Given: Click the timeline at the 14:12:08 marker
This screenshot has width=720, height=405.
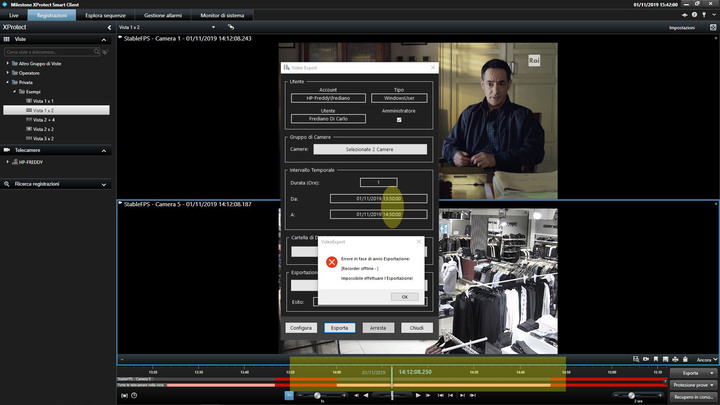Looking at the screenshot, I should tap(392, 376).
